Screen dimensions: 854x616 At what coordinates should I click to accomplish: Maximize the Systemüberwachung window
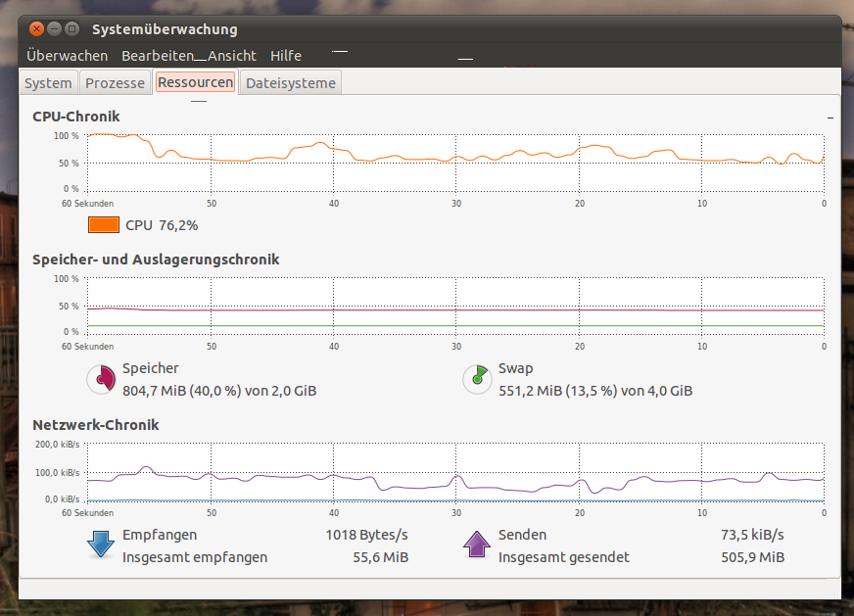71,29
